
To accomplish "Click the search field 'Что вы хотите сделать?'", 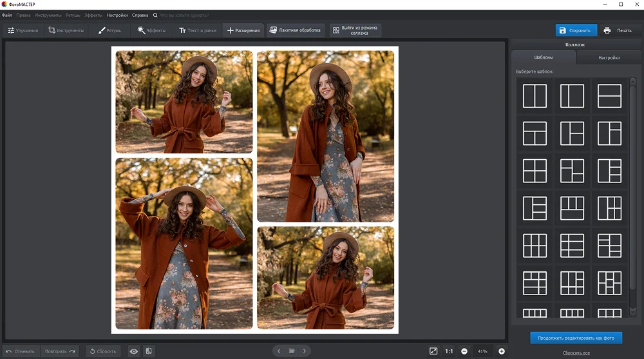I will coord(184,15).
